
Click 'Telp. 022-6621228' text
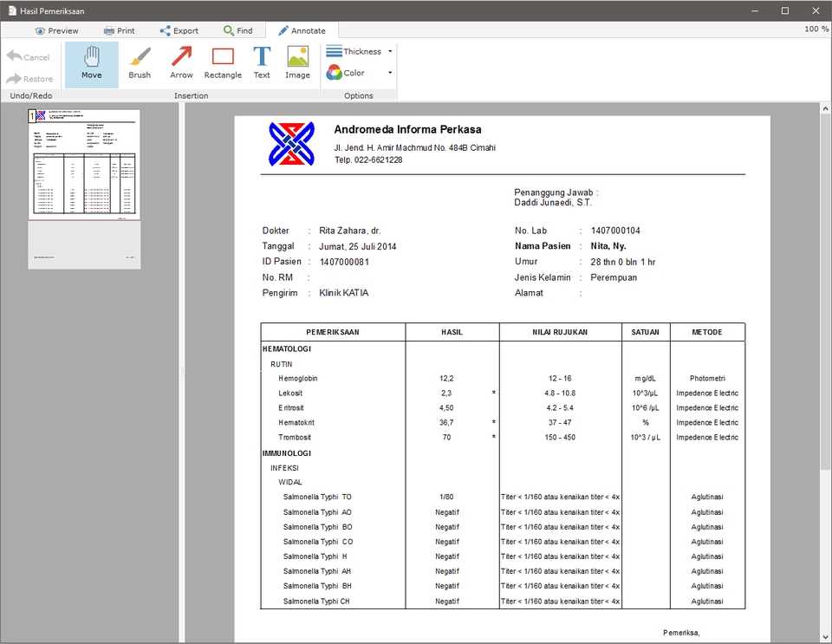tap(368, 159)
